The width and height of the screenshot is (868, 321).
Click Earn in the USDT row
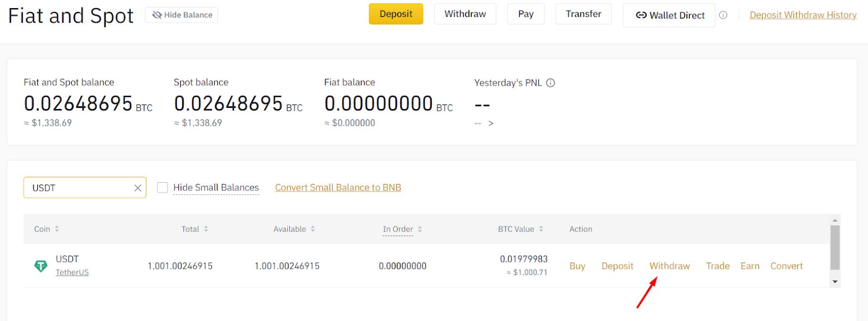pyautogui.click(x=750, y=266)
